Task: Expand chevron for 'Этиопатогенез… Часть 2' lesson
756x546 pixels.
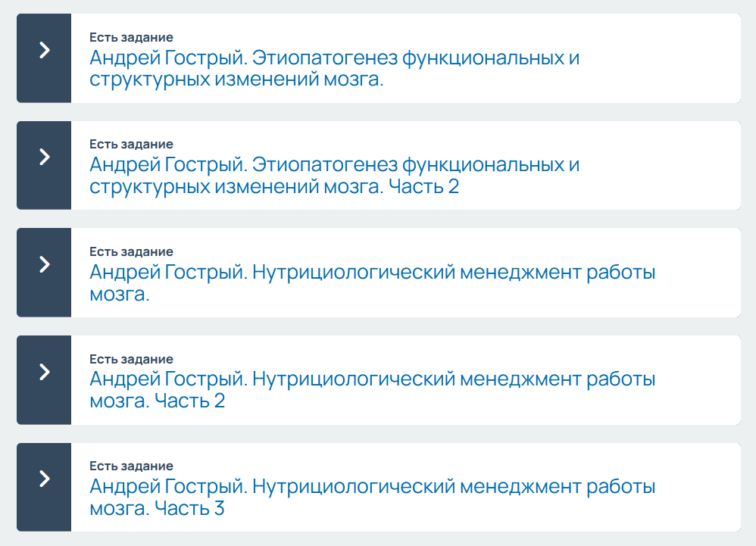Action: pos(44,157)
